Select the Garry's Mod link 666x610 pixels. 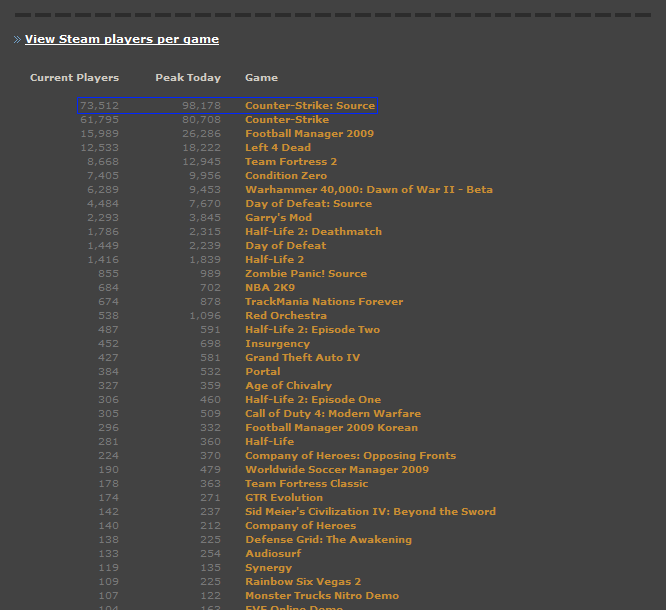(279, 217)
